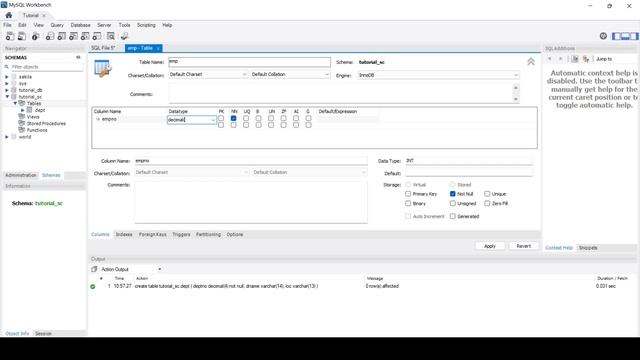Toggle the Not Null checkbox in details
Image resolution: width=640 pixels, height=360 pixels.
[x=453, y=194]
